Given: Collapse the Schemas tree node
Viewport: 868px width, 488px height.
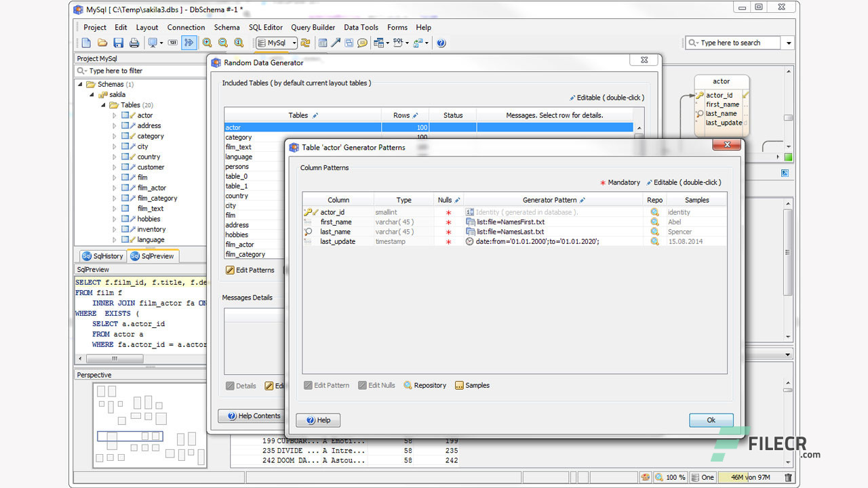Looking at the screenshot, I should [81, 85].
